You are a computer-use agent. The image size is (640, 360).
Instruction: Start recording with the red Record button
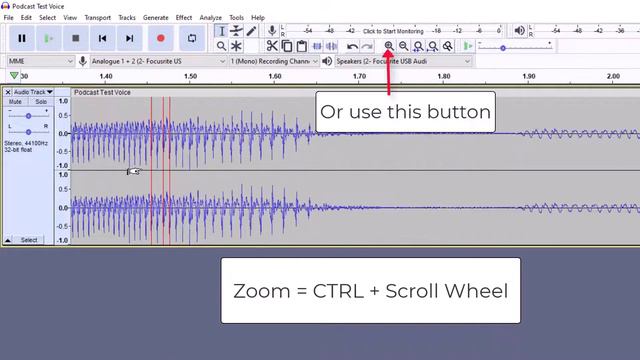pyautogui.click(x=161, y=38)
